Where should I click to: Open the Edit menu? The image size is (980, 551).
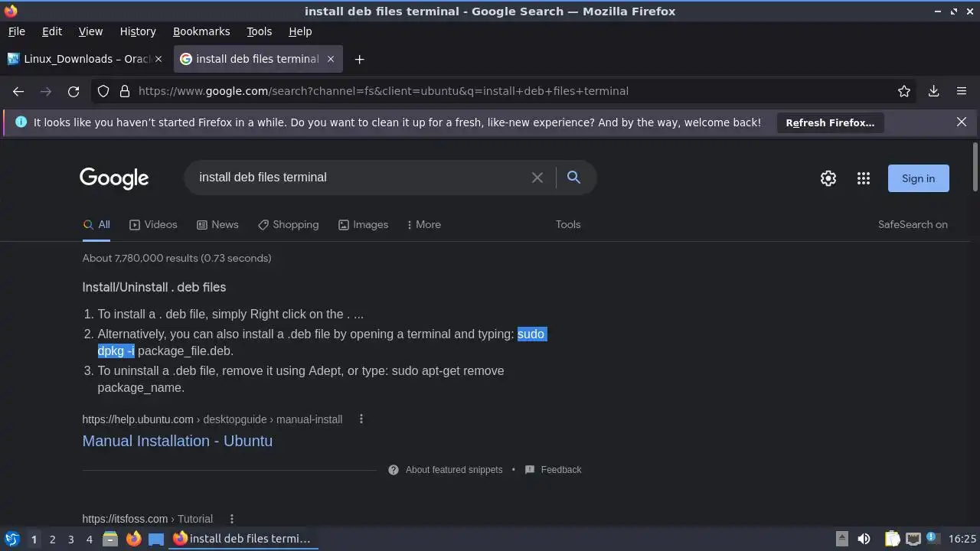pos(52,31)
